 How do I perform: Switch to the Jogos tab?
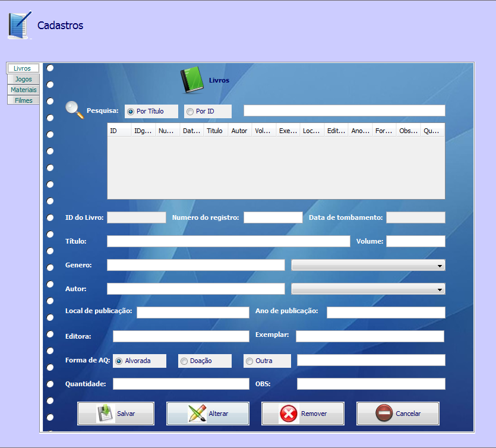(x=23, y=79)
